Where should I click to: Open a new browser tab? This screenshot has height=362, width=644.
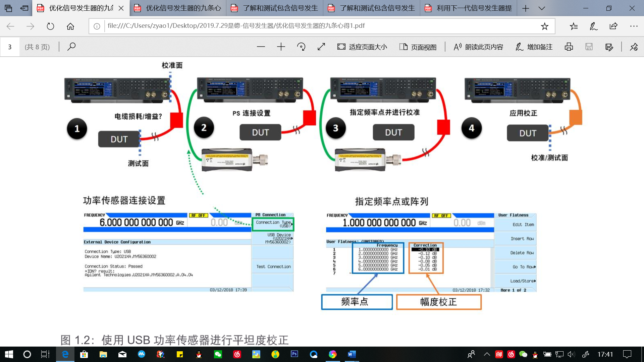[526, 8]
